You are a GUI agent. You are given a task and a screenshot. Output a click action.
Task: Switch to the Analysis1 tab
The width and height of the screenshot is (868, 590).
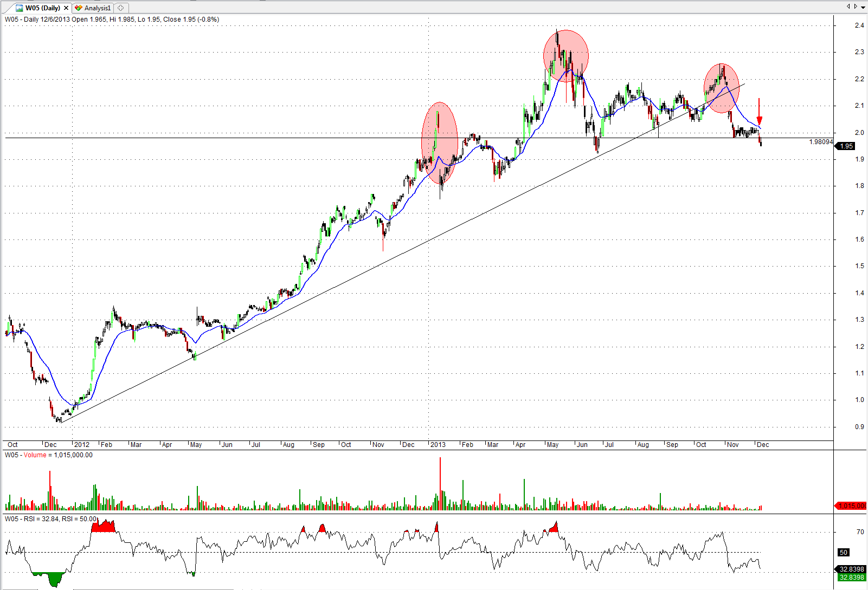click(x=97, y=8)
